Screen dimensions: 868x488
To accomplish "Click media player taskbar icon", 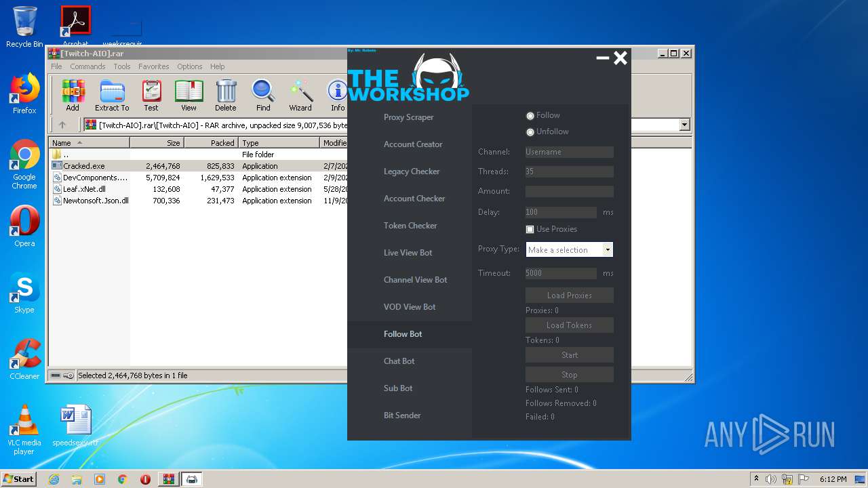I will (x=100, y=479).
